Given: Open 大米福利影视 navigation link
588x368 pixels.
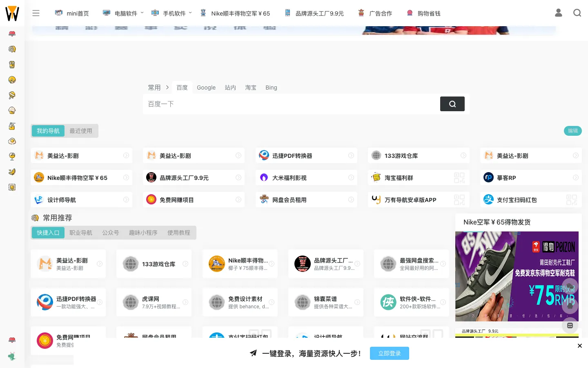Looking at the screenshot, I should coord(306,177).
